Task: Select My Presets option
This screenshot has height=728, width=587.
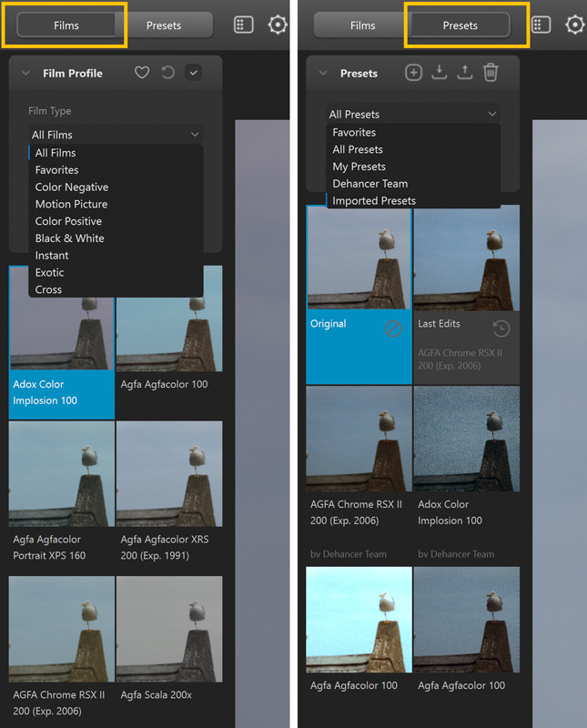Action: pyautogui.click(x=413, y=167)
